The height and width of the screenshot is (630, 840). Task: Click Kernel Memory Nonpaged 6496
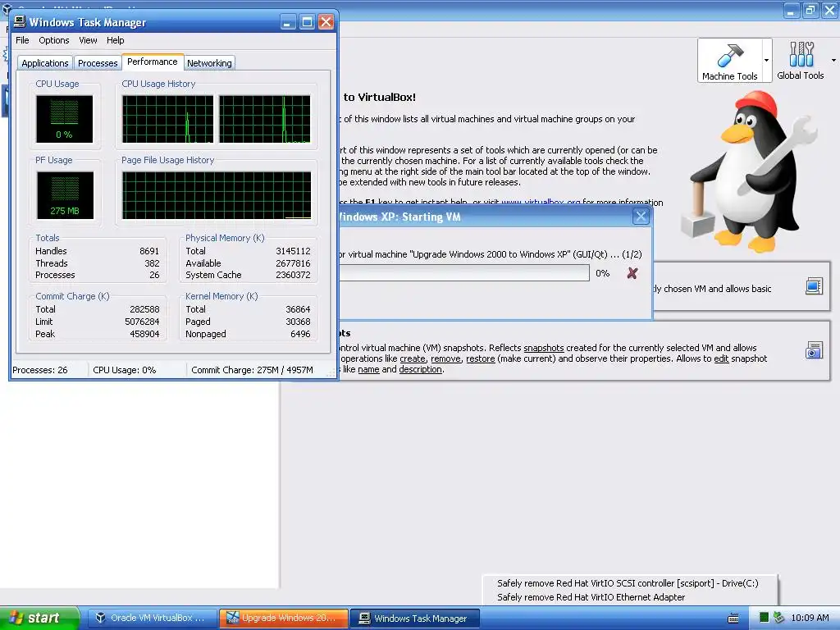300,335
